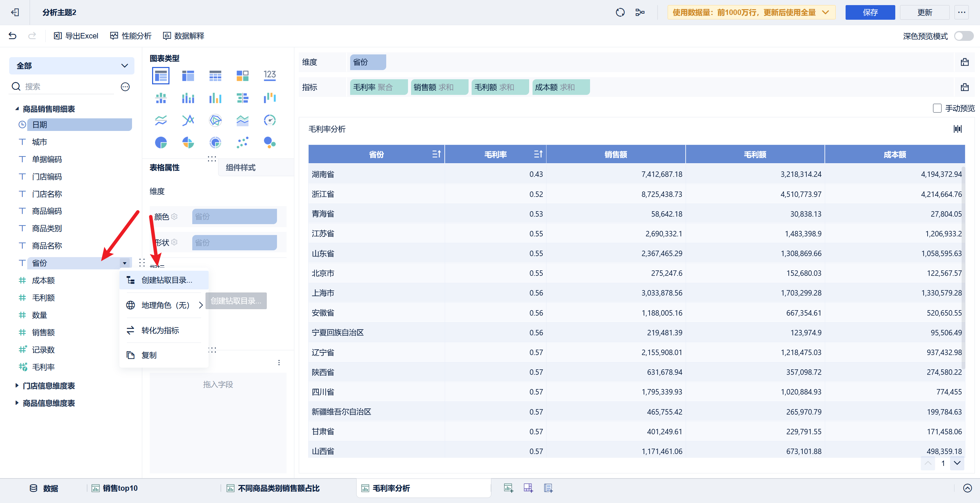Sort the 省份 column header

pos(436,154)
